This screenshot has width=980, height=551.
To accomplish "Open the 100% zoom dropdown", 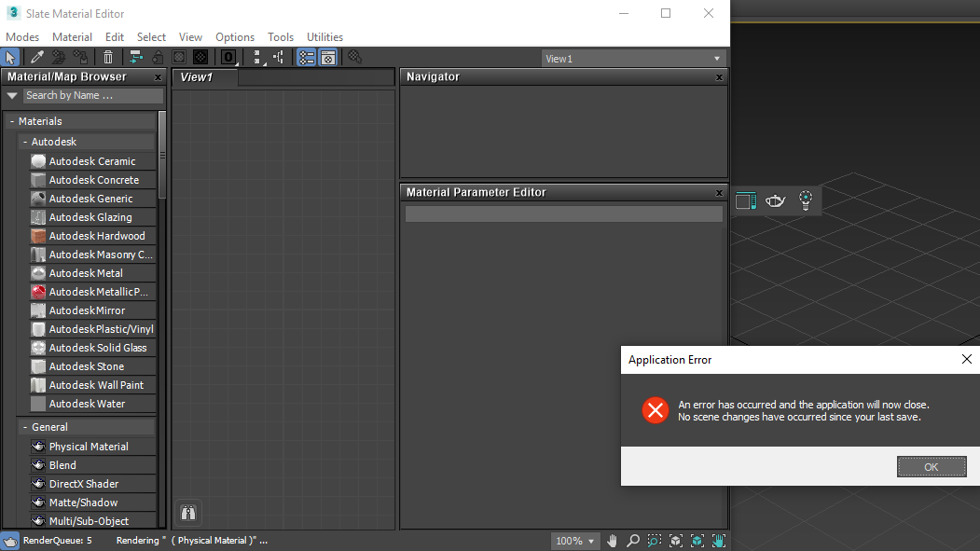I will click(574, 541).
